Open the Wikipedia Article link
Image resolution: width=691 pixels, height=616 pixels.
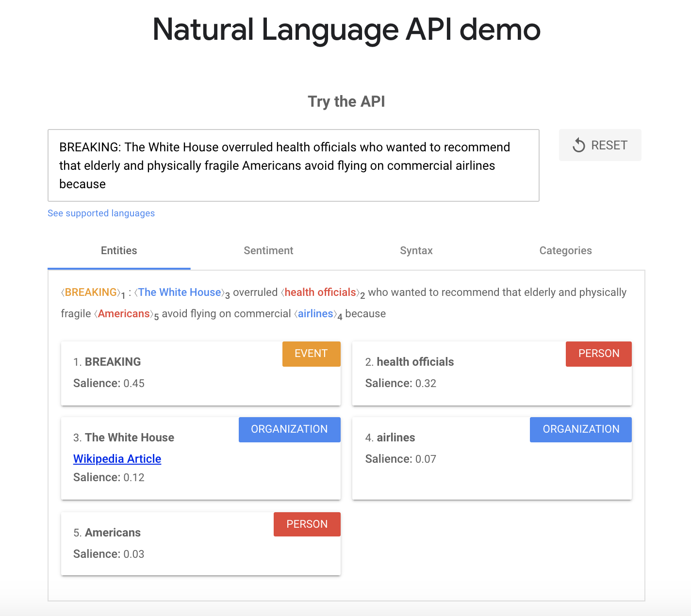pyautogui.click(x=117, y=459)
